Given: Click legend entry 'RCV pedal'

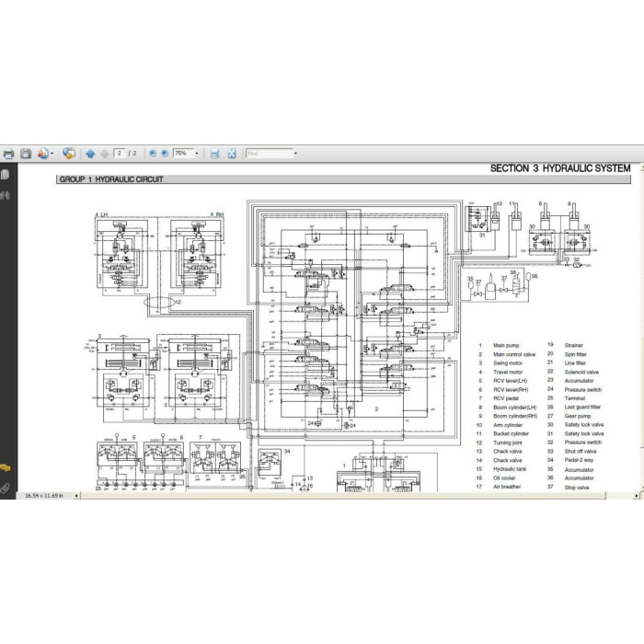Looking at the screenshot, I should [x=506, y=398].
